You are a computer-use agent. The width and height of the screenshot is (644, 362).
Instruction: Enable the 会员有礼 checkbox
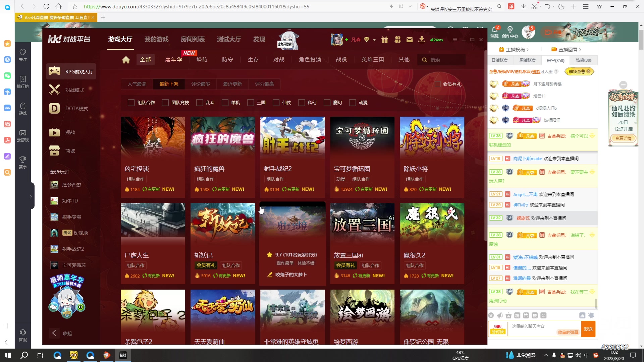(x=438, y=84)
